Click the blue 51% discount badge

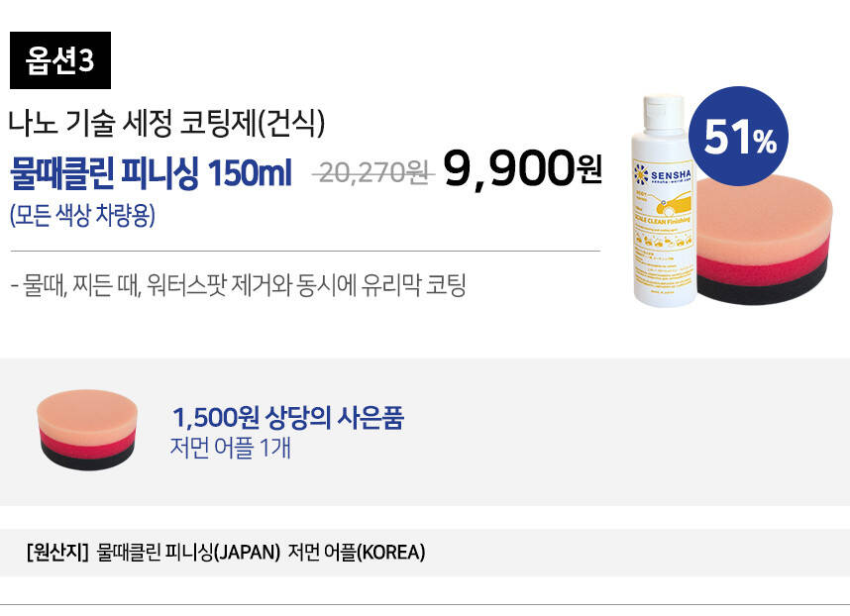click(738, 138)
